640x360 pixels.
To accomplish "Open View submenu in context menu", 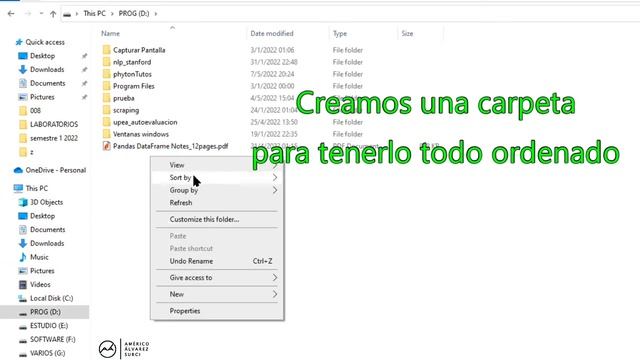I will [x=217, y=165].
